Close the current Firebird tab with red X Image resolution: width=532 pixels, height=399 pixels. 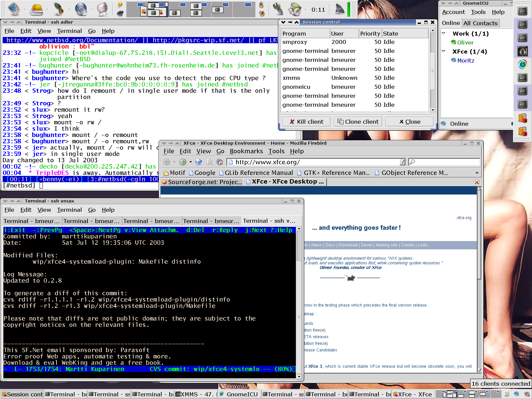click(x=476, y=182)
